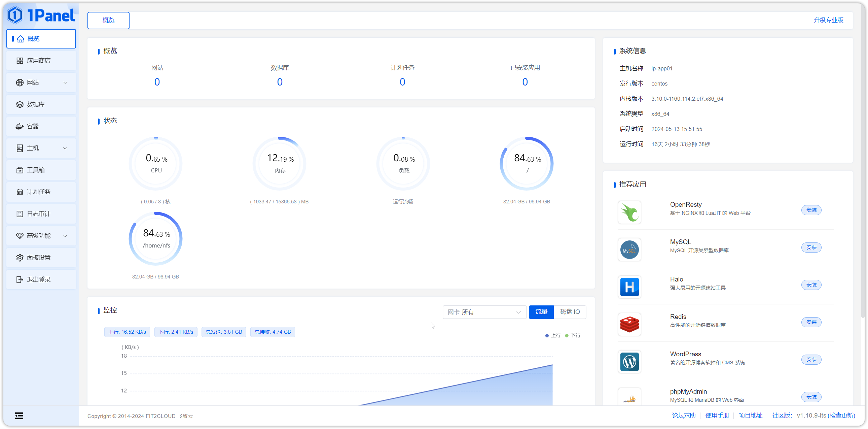Open the 网卡 所有 dropdown
This screenshot has height=429, width=868.
pos(484,312)
